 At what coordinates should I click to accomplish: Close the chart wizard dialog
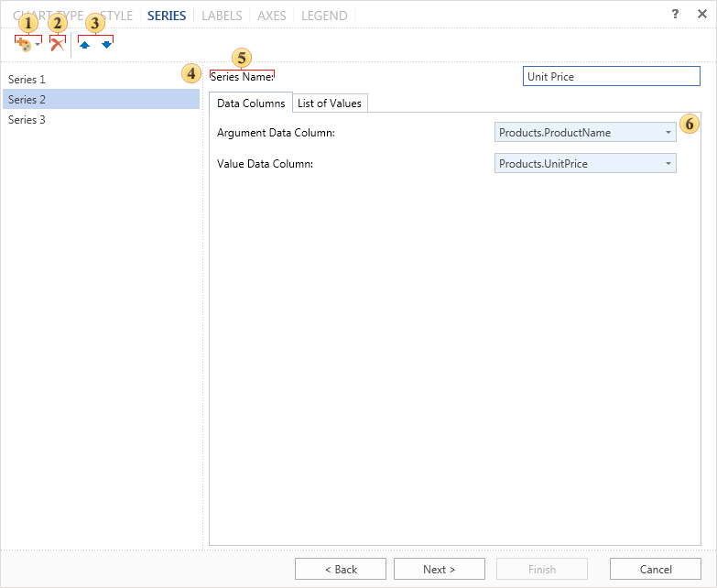click(x=701, y=15)
